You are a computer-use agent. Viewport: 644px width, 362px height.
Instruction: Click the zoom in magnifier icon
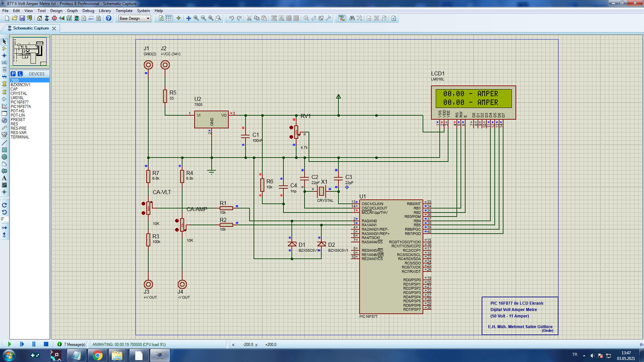click(x=196, y=18)
